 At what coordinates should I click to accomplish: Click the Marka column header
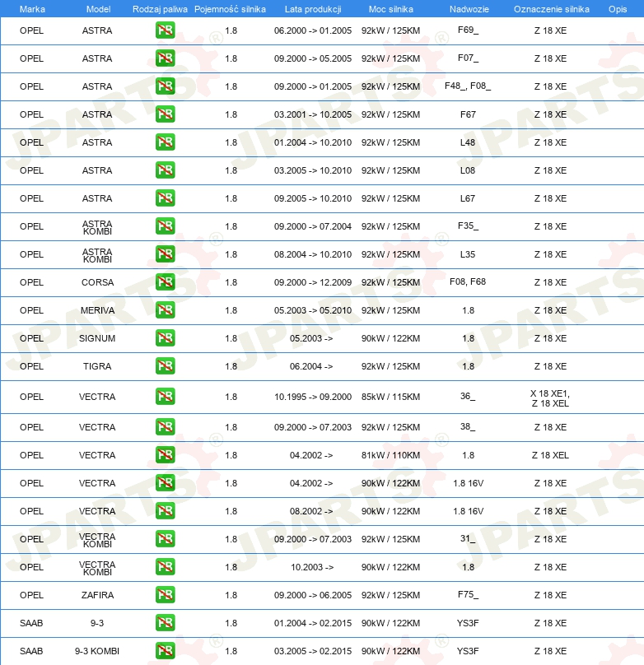[x=32, y=9]
